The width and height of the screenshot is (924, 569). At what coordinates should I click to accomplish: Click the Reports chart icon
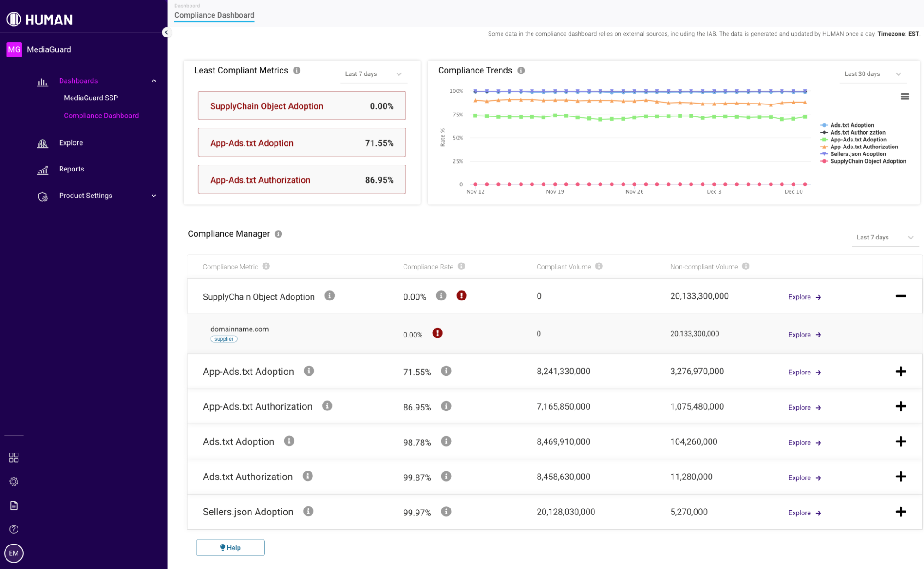pos(43,170)
